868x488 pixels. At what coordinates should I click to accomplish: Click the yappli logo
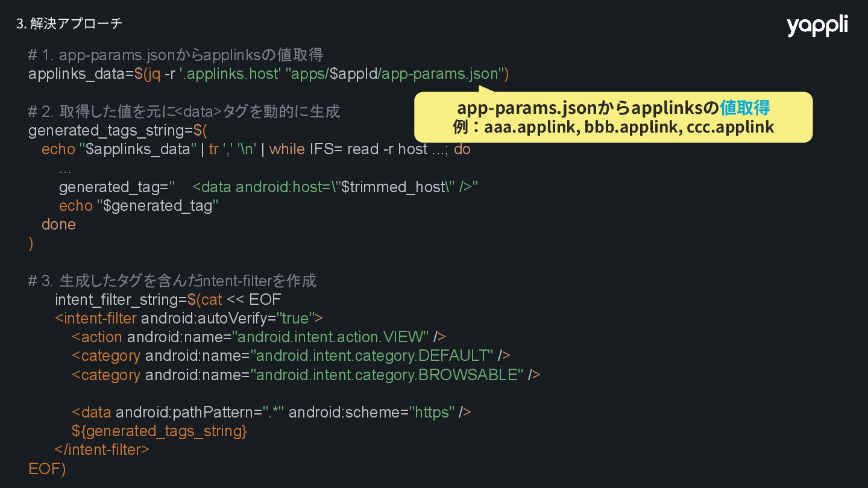coord(817,26)
